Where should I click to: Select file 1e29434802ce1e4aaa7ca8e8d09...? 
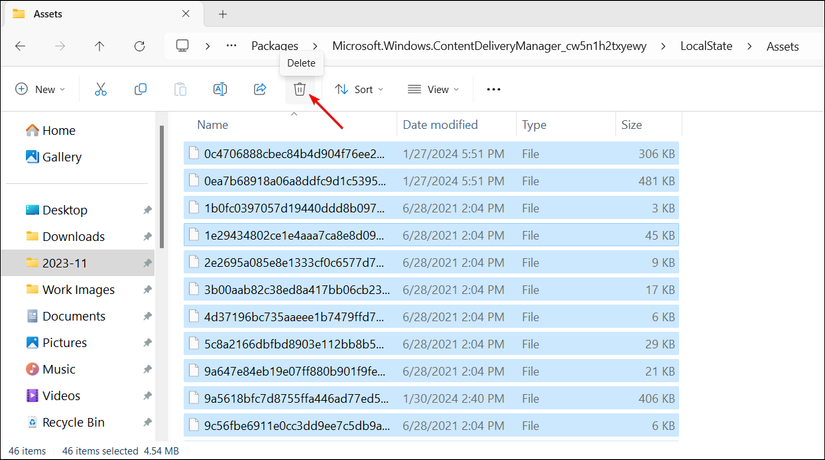click(x=431, y=235)
